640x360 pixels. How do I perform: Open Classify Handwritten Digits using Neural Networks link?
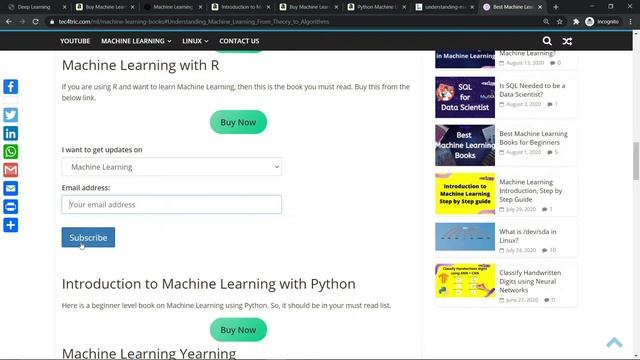tap(530, 281)
